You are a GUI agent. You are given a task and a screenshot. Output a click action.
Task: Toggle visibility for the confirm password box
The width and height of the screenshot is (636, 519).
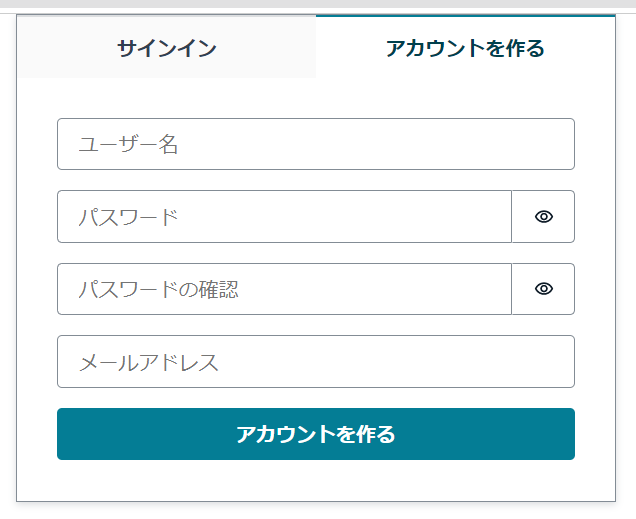click(543, 289)
